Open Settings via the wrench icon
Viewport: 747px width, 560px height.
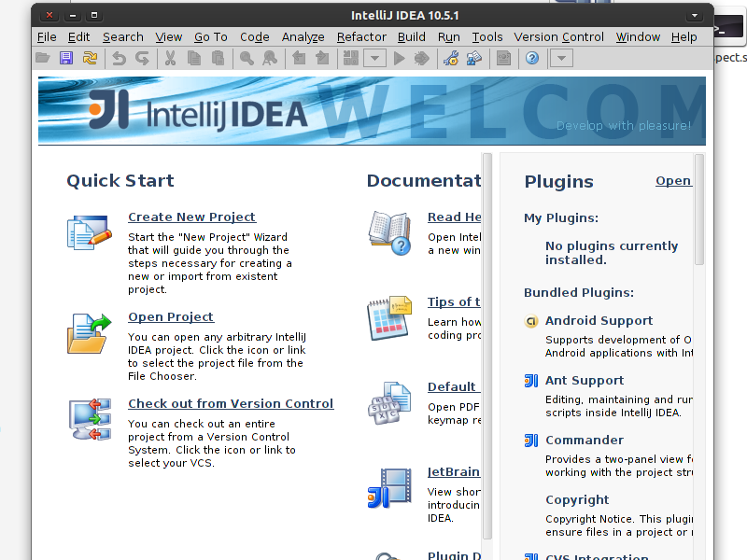click(450, 59)
